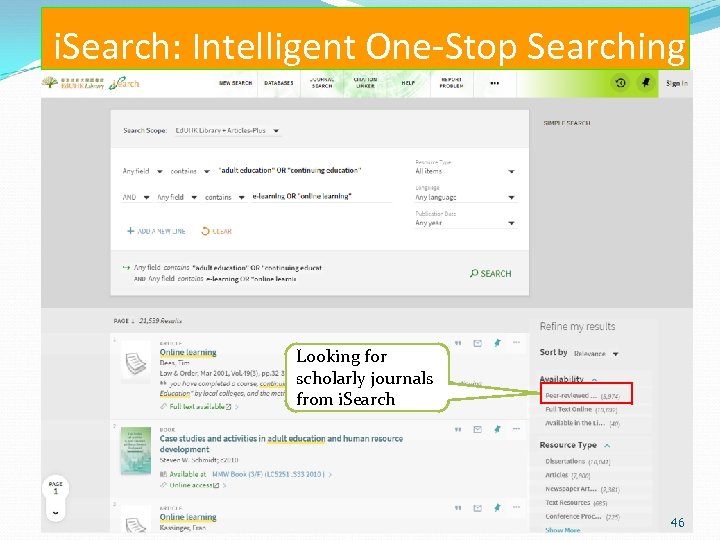The image size is (720, 540).
Task: Email the first Online learning result
Action: pyautogui.click(x=478, y=343)
